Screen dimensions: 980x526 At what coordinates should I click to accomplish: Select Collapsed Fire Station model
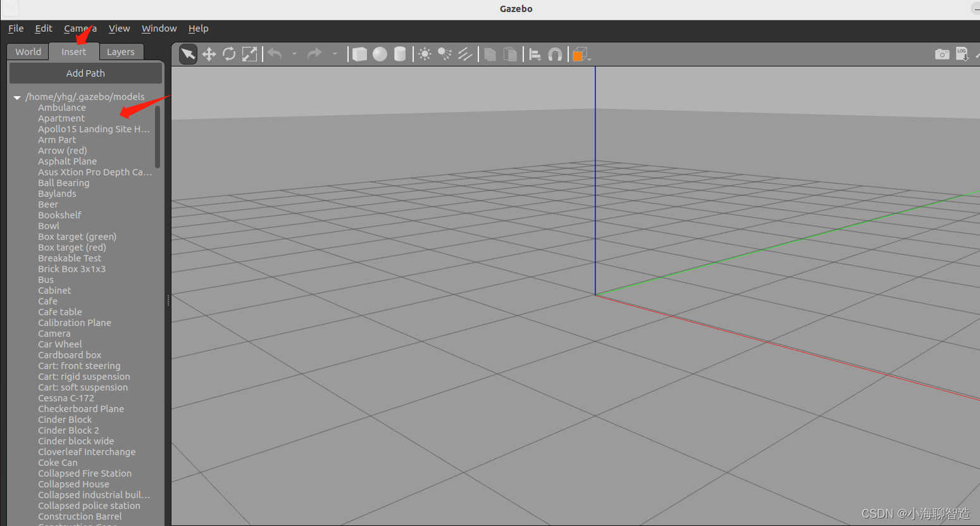[x=85, y=473]
